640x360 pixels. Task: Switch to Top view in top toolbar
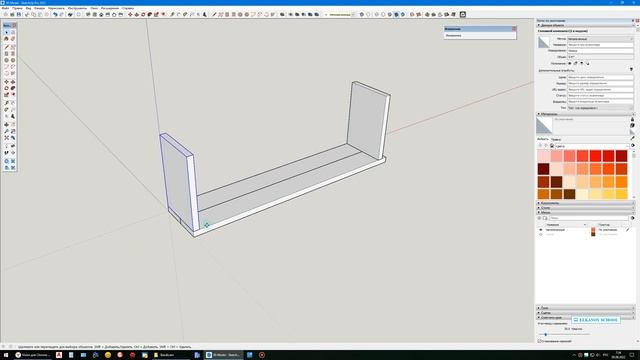95,14
